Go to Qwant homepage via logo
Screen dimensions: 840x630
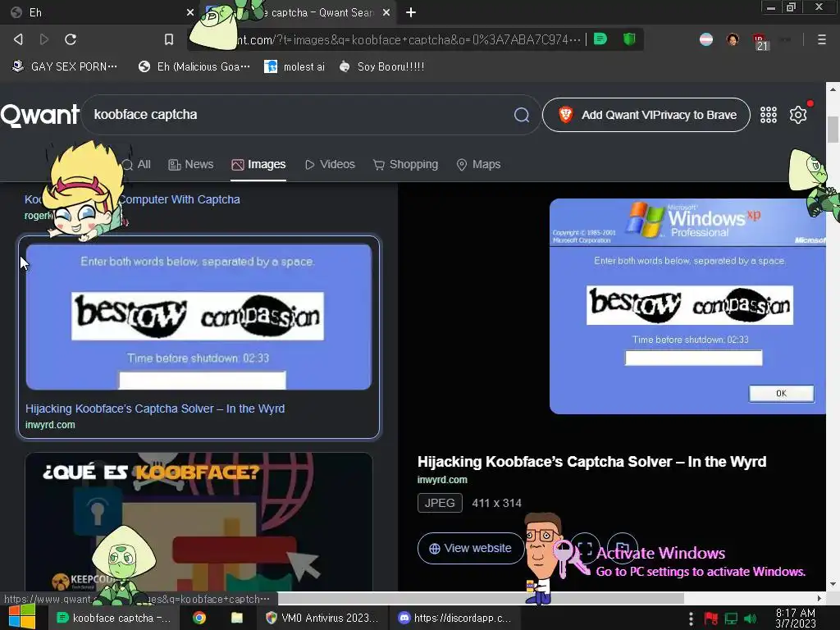pyautogui.click(x=39, y=115)
